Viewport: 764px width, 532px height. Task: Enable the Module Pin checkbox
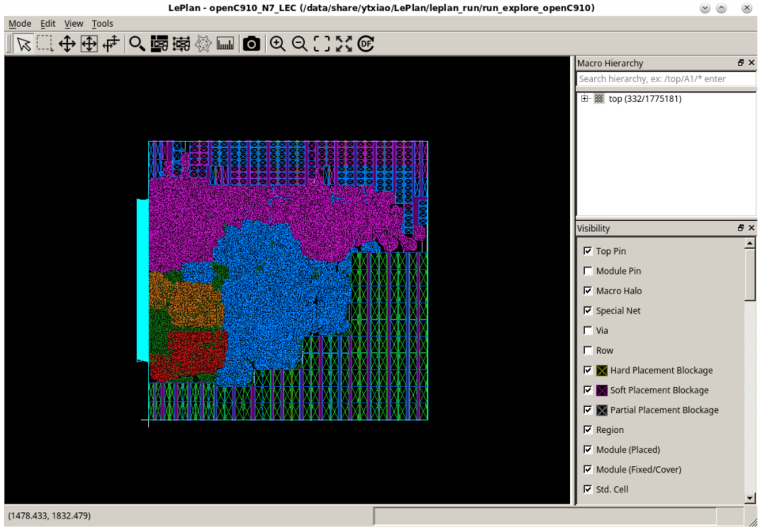pos(588,271)
